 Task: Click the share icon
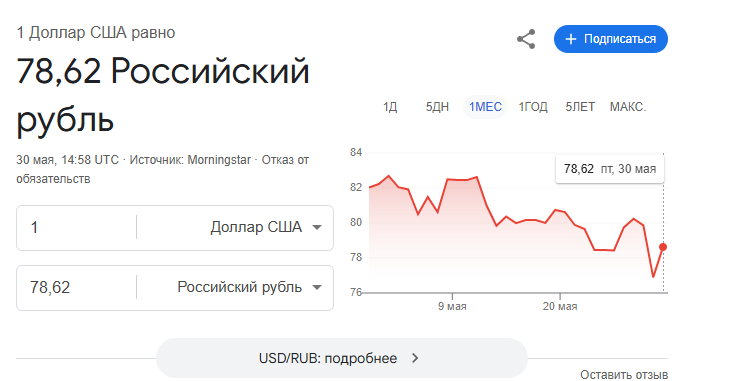(526, 39)
